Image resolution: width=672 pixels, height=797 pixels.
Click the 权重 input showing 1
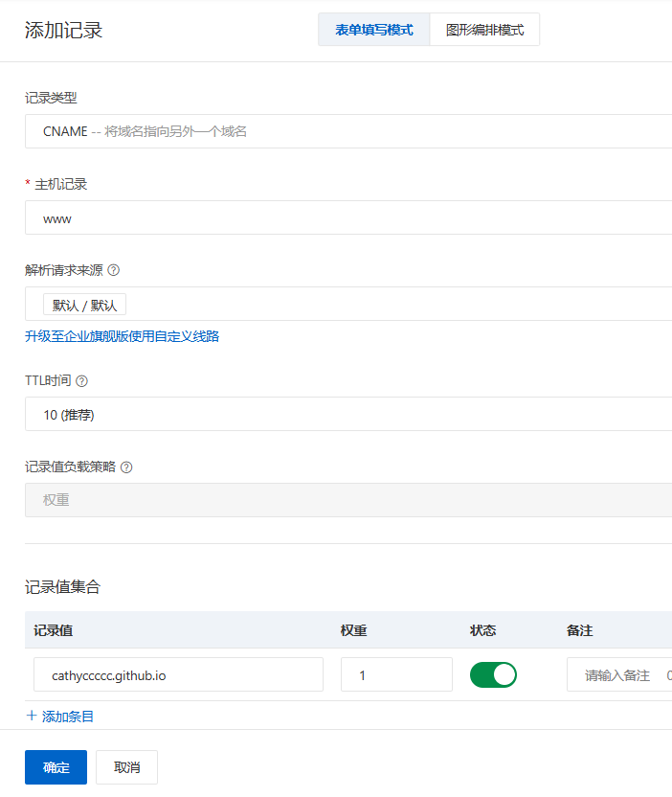click(x=396, y=674)
